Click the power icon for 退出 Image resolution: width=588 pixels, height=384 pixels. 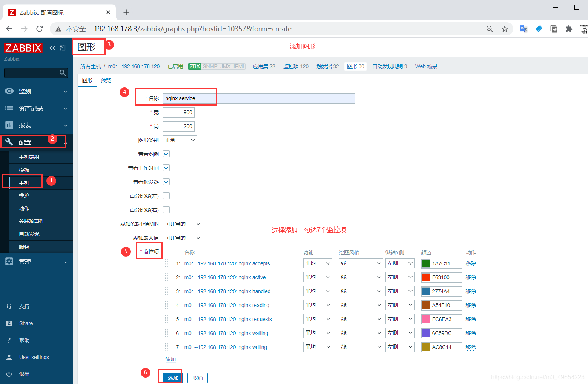pyautogui.click(x=9, y=374)
